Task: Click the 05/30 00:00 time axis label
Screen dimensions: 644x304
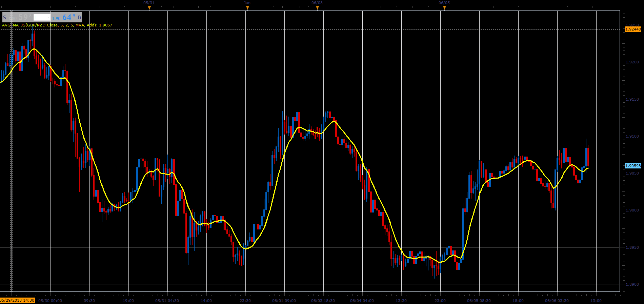Action: (x=50, y=301)
